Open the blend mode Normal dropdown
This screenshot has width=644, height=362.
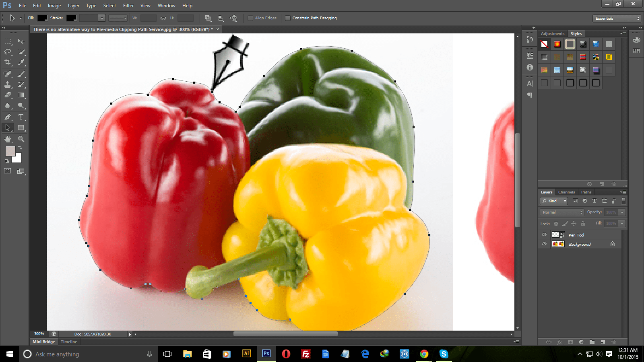tap(561, 212)
